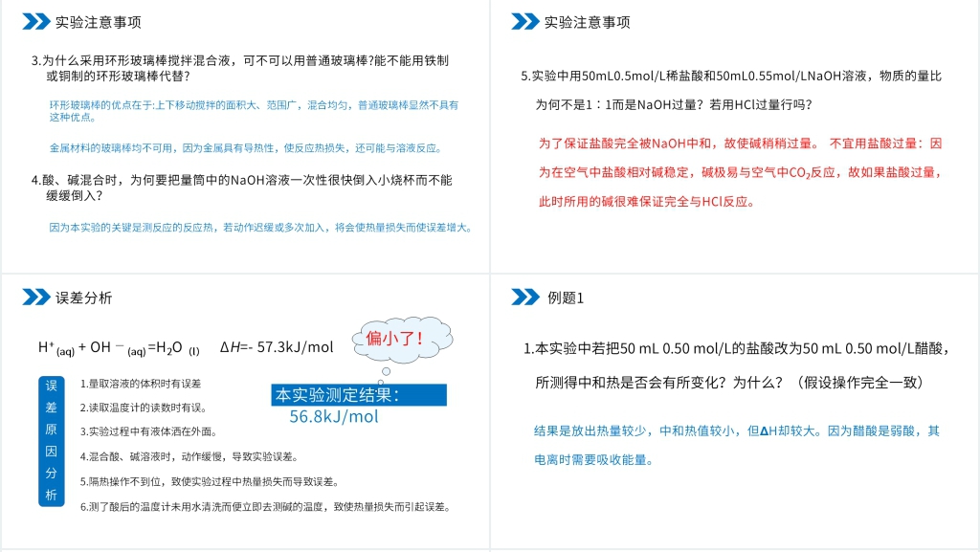Click blue answer line 电离时需要吸收能量
This screenshot has height=552, width=980.
594,460
